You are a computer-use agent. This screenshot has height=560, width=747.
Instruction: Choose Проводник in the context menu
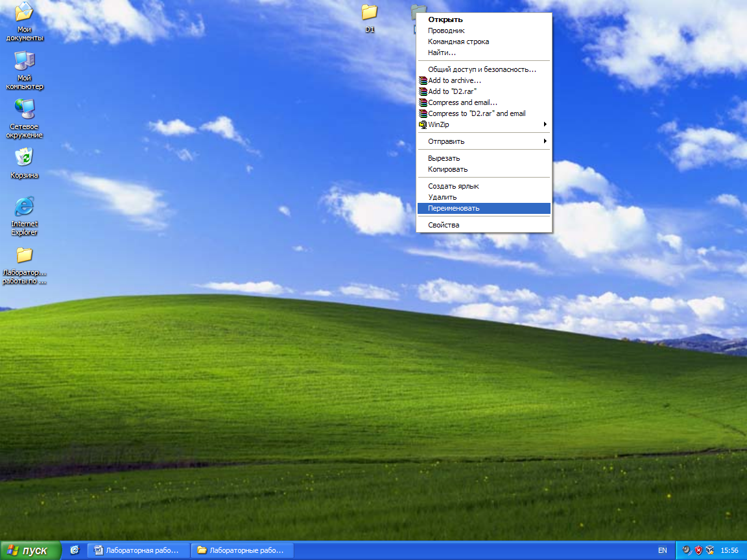click(484, 30)
